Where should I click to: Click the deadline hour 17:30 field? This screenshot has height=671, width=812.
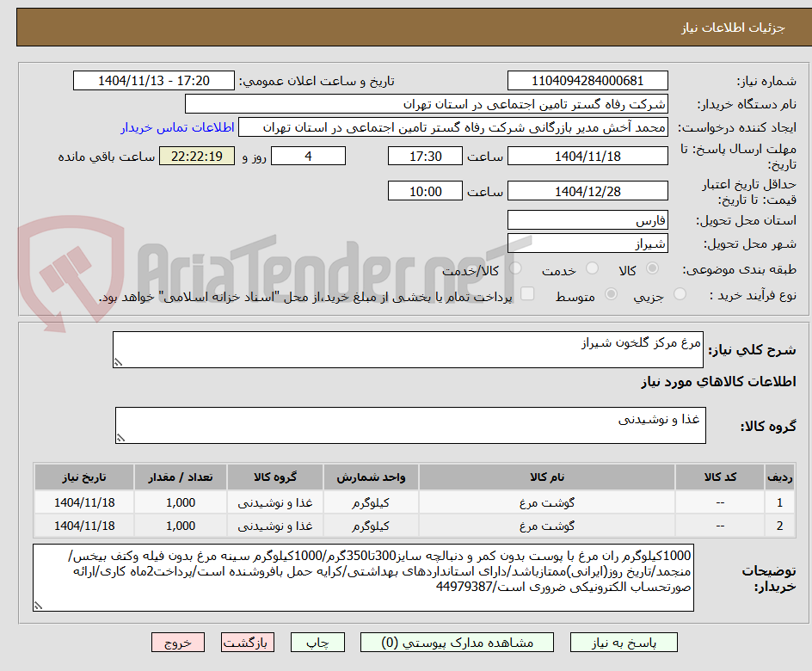point(425,157)
